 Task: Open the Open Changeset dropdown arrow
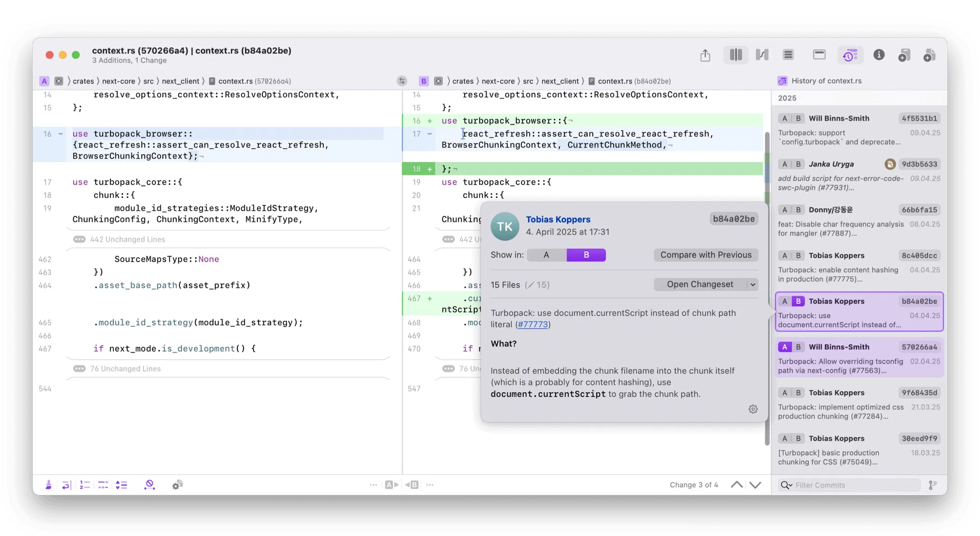tap(753, 284)
